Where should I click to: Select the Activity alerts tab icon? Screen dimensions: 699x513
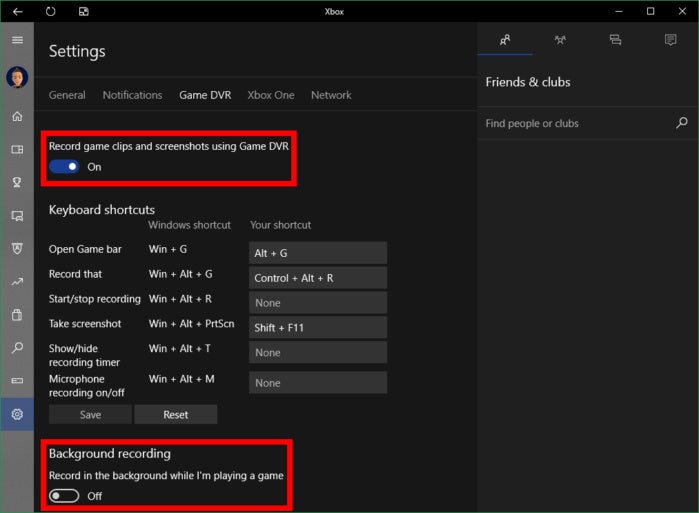[x=670, y=40]
